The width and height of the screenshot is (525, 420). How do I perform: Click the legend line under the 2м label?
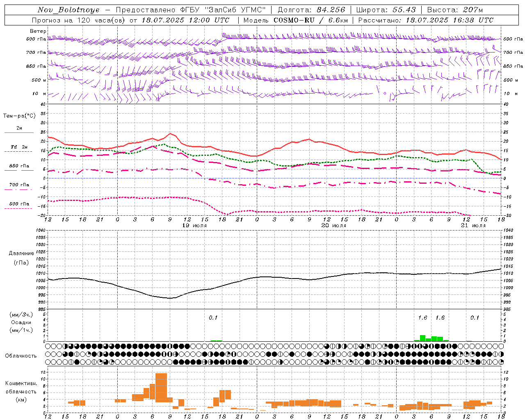click(19, 133)
